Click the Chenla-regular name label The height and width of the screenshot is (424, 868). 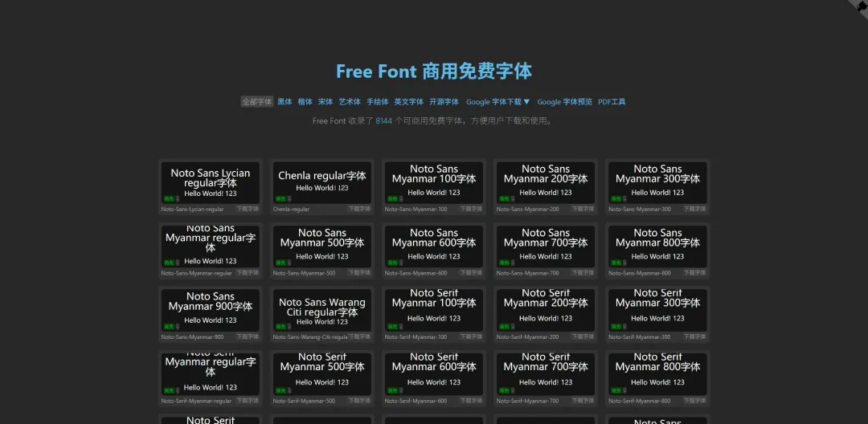(x=291, y=210)
